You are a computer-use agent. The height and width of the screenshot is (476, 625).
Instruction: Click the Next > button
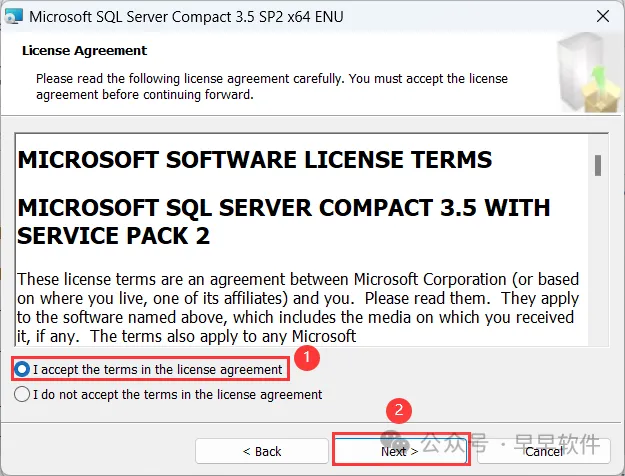click(x=400, y=451)
